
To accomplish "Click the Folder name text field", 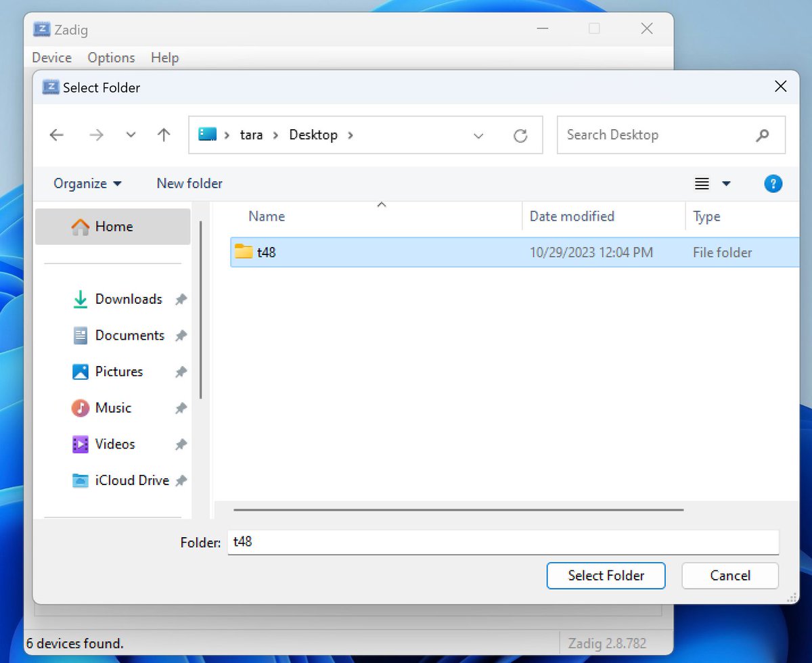I will (503, 542).
